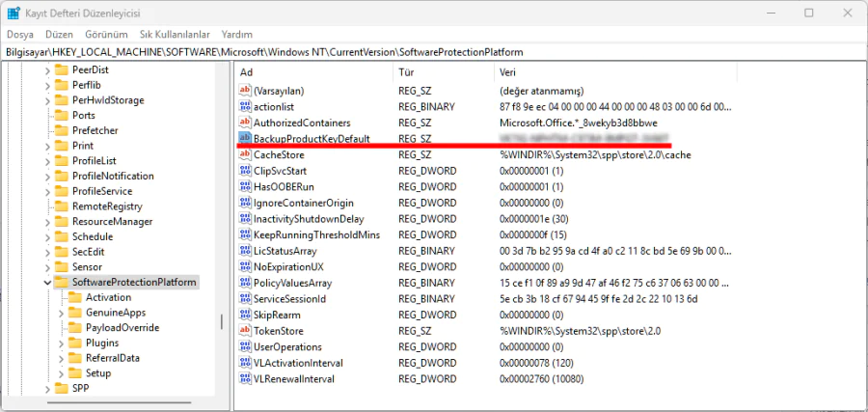Sort values by the Tür column header
This screenshot has height=412, width=868.
pyautogui.click(x=444, y=72)
